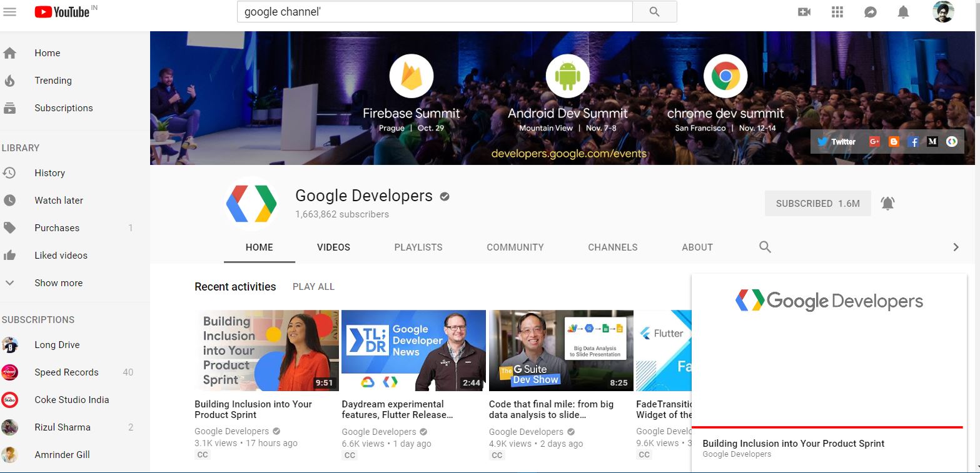Image resolution: width=980 pixels, height=473 pixels.
Task: Switch to the CHANNELS tab
Action: [613, 247]
